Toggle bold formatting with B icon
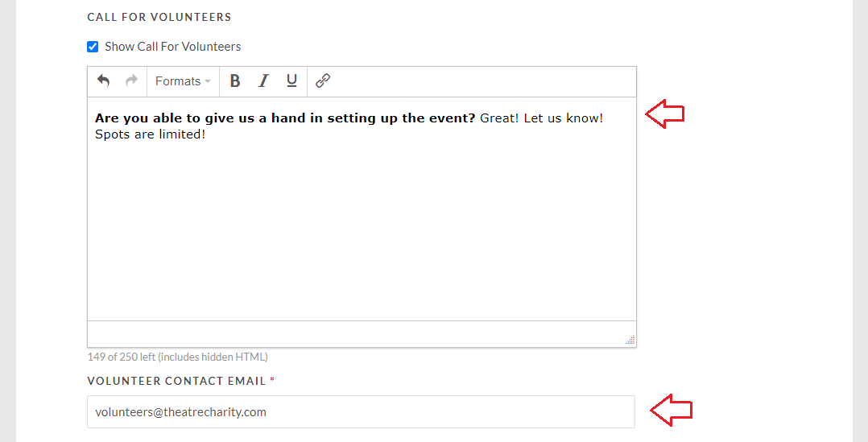The height and width of the screenshot is (442, 868). click(235, 81)
